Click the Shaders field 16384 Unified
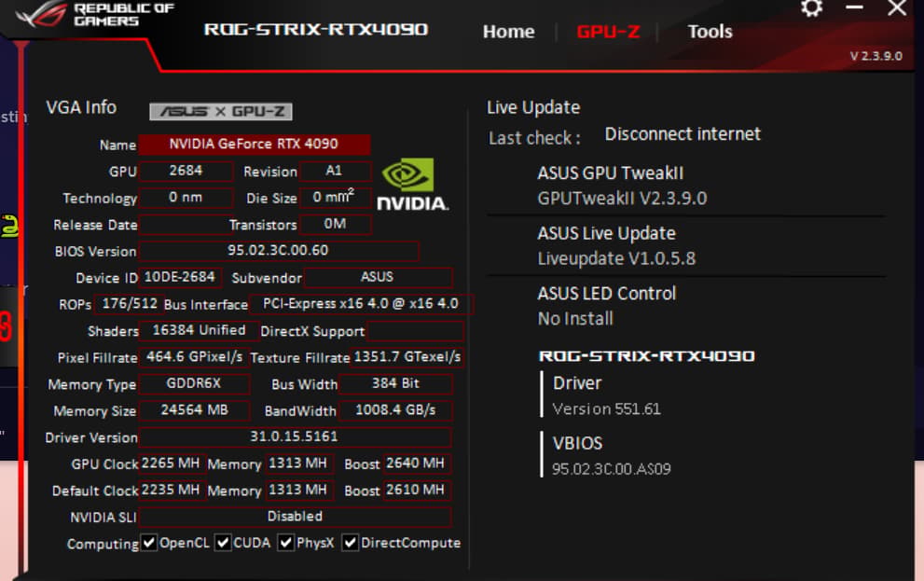The height and width of the screenshot is (581, 924). (x=200, y=330)
